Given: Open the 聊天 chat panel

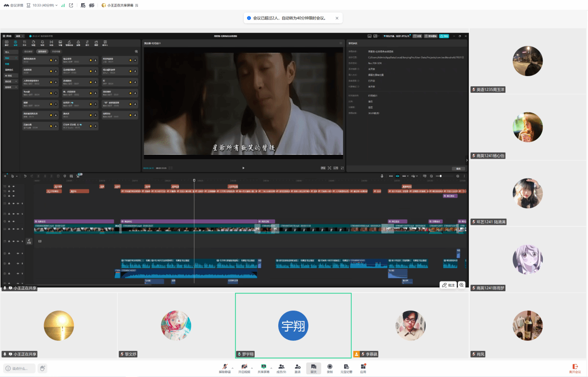Looking at the screenshot, I should coord(313,368).
